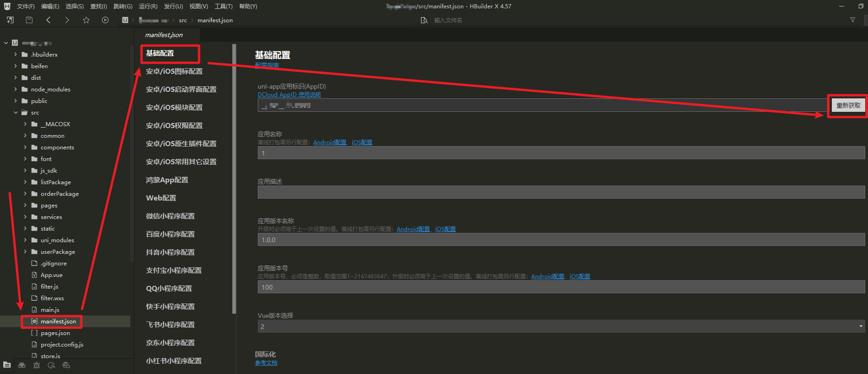Open the binoculars search panel icon

pyautogui.click(x=22, y=365)
